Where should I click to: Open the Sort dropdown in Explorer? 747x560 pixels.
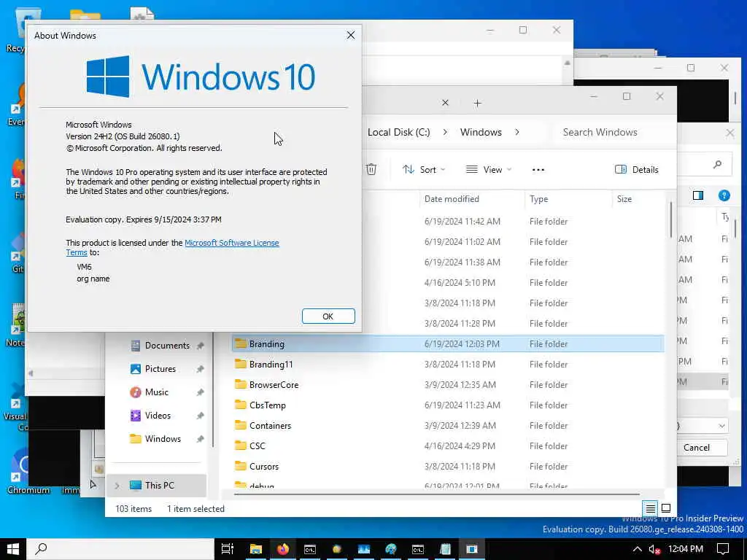pyautogui.click(x=424, y=169)
